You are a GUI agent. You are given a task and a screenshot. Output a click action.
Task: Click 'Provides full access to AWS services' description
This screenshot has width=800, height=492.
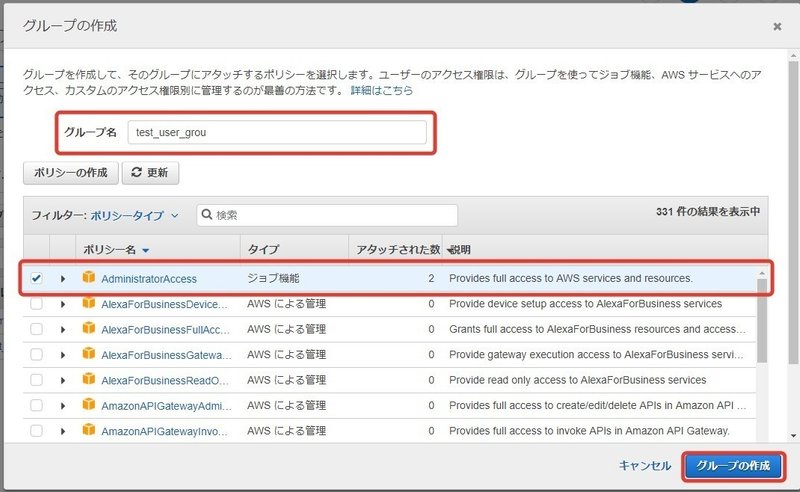tap(571, 278)
